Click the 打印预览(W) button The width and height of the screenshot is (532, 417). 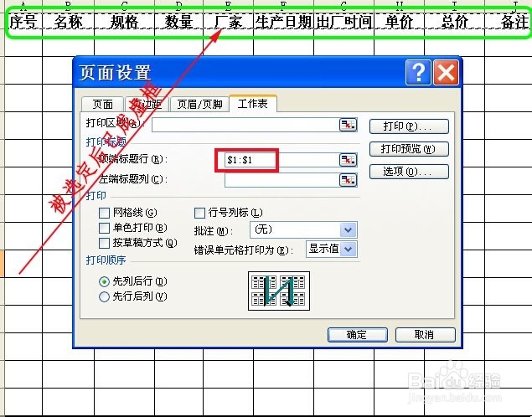click(409, 149)
